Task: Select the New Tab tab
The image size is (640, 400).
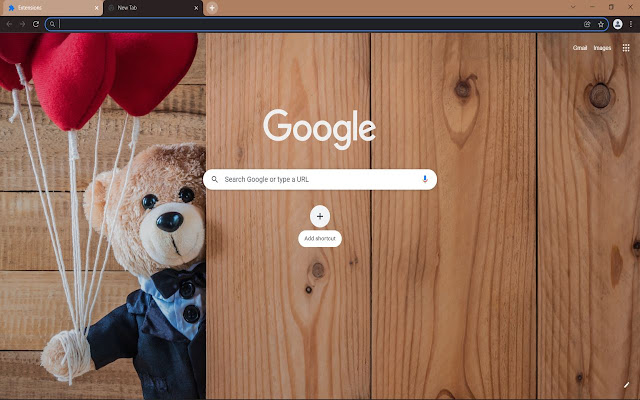Action: pos(153,8)
